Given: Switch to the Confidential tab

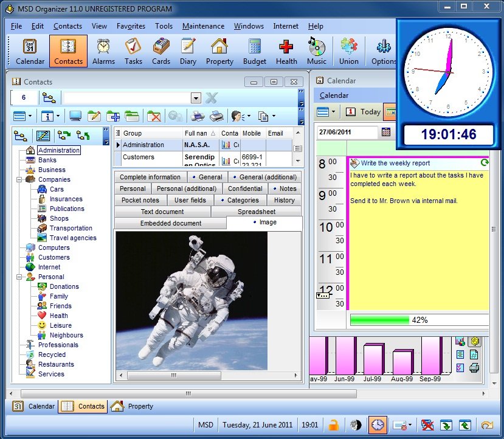Looking at the screenshot, I should click(x=245, y=188).
